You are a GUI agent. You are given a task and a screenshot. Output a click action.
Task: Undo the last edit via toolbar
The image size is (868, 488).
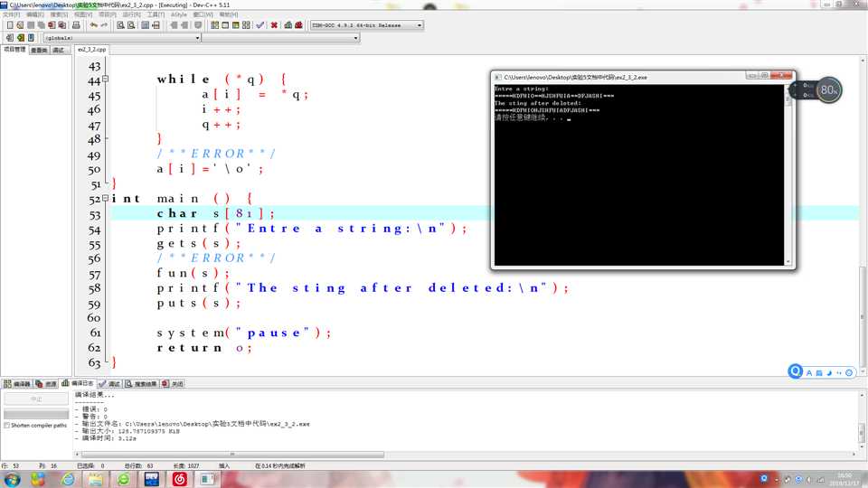click(x=93, y=25)
